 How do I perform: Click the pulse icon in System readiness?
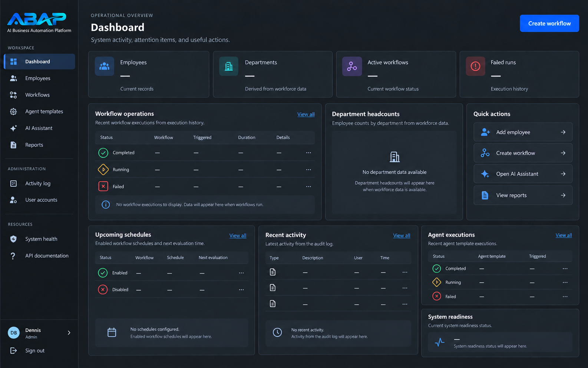point(440,342)
